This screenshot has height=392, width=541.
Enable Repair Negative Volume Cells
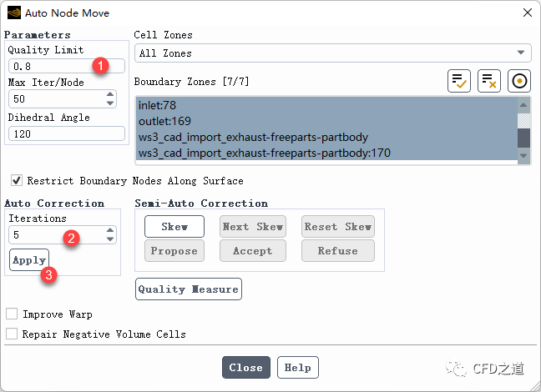coord(12,334)
